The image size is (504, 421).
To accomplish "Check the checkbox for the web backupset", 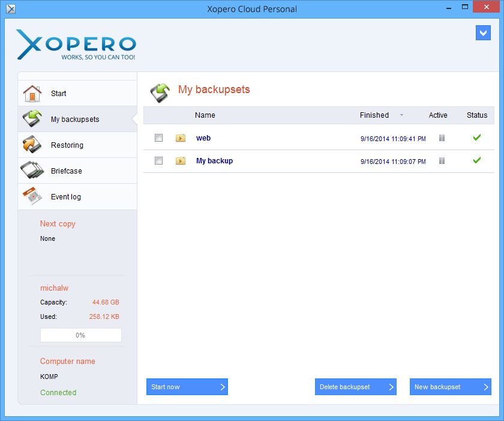I will pyautogui.click(x=158, y=138).
